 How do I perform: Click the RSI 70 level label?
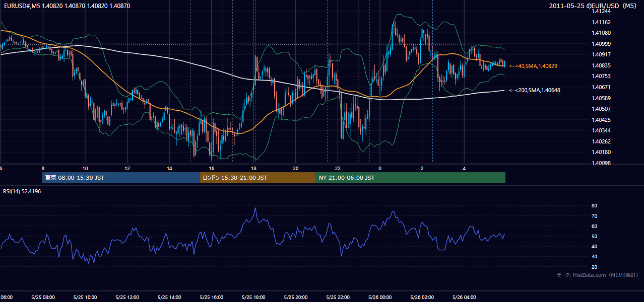coord(594,216)
